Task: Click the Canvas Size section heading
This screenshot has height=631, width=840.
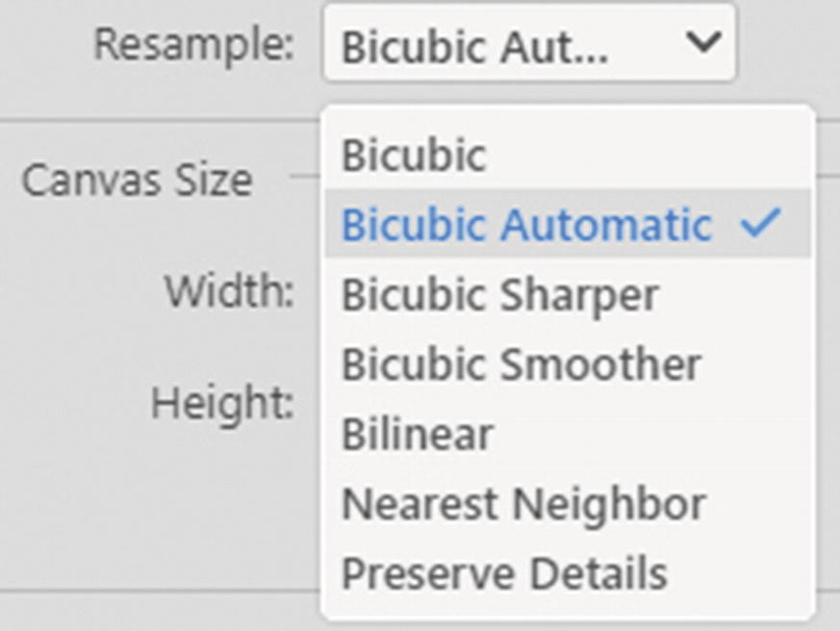Action: point(140,178)
